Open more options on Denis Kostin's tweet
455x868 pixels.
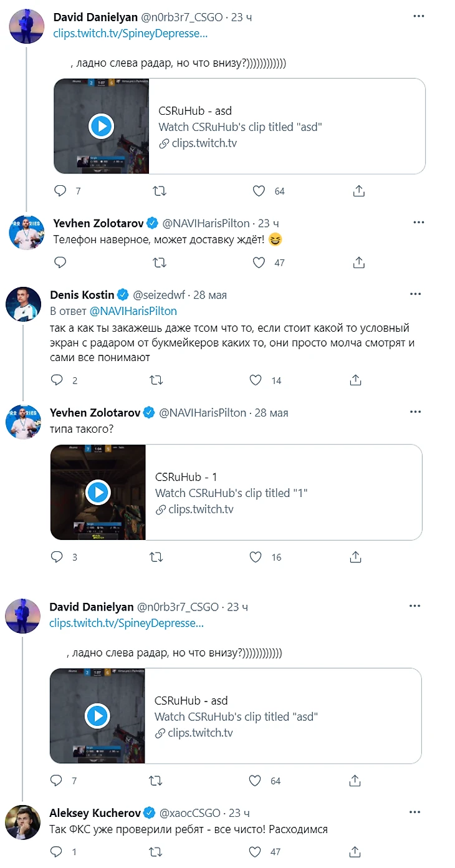(x=415, y=294)
